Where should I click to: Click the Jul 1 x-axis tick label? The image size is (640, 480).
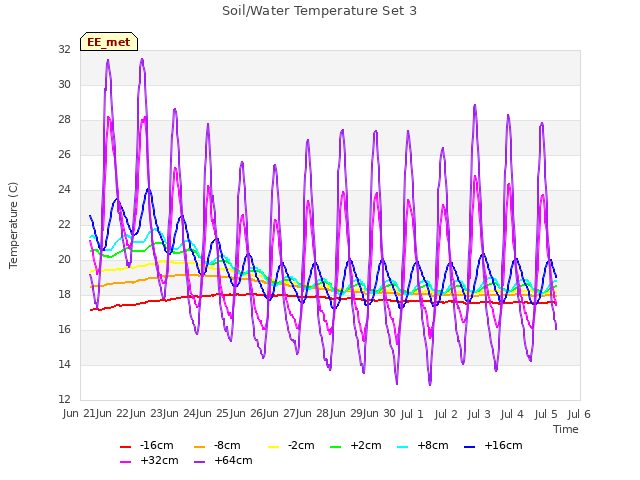tap(412, 415)
